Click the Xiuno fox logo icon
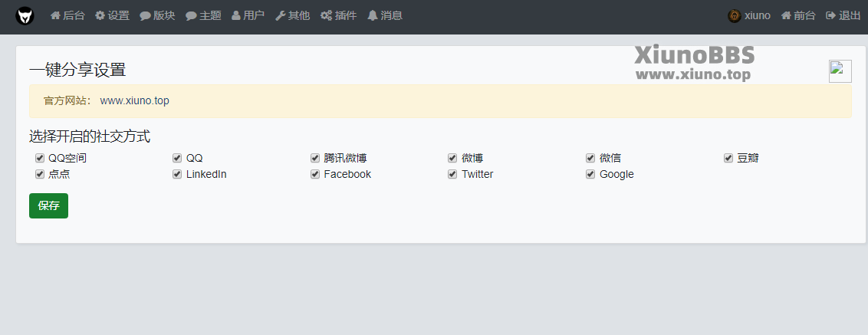The image size is (868, 335). pos(25,15)
